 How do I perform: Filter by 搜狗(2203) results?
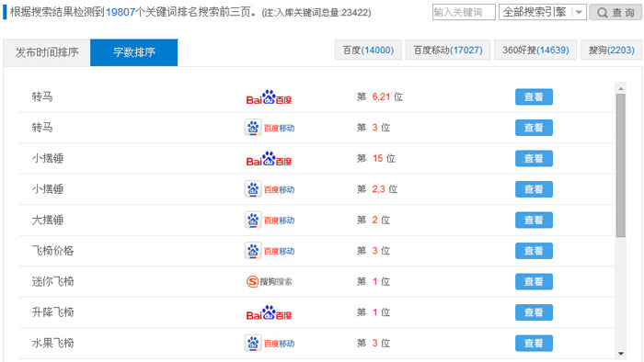pos(611,50)
